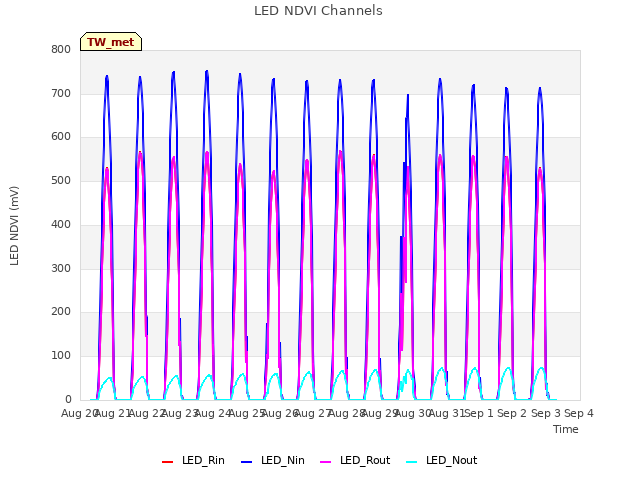Click magenta LED_Rout legend color marker
The width and height of the screenshot is (640, 480).
point(326,462)
